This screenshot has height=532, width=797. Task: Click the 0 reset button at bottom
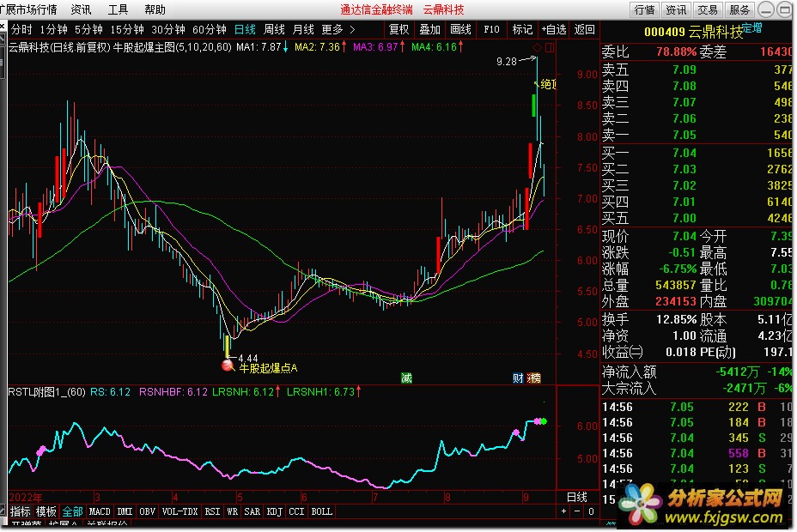click(x=591, y=511)
